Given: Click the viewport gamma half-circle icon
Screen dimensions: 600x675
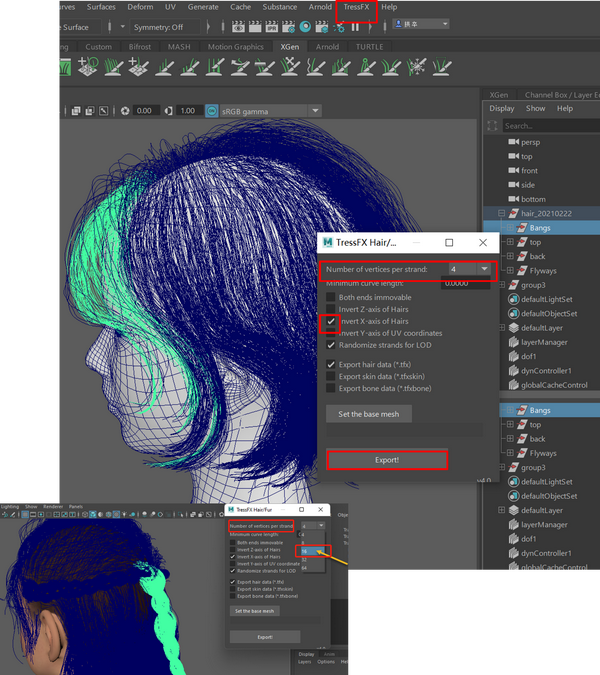Looking at the screenshot, I should click(168, 111).
